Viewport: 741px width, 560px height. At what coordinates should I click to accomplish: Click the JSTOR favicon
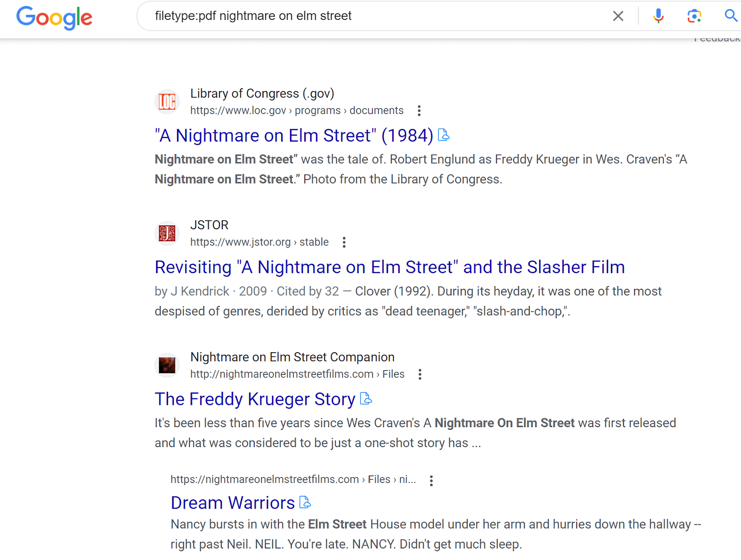click(x=167, y=233)
